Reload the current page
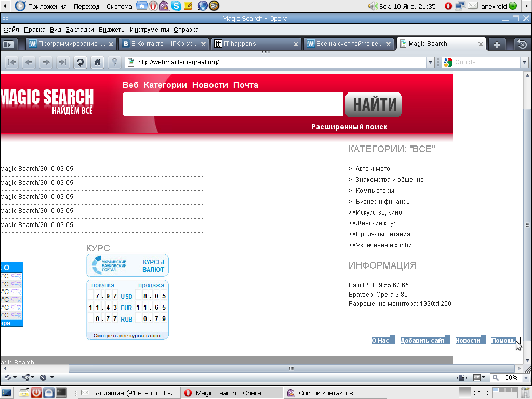The image size is (532, 399). pyautogui.click(x=80, y=62)
